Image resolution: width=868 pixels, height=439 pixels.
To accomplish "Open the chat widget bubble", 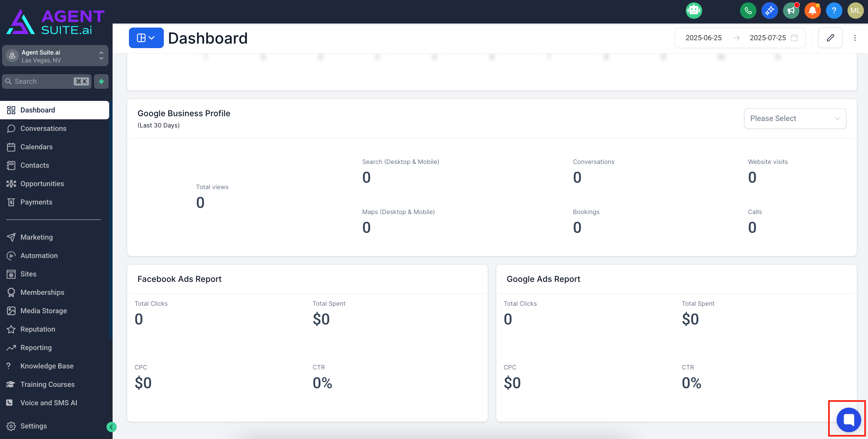I will pos(849,420).
